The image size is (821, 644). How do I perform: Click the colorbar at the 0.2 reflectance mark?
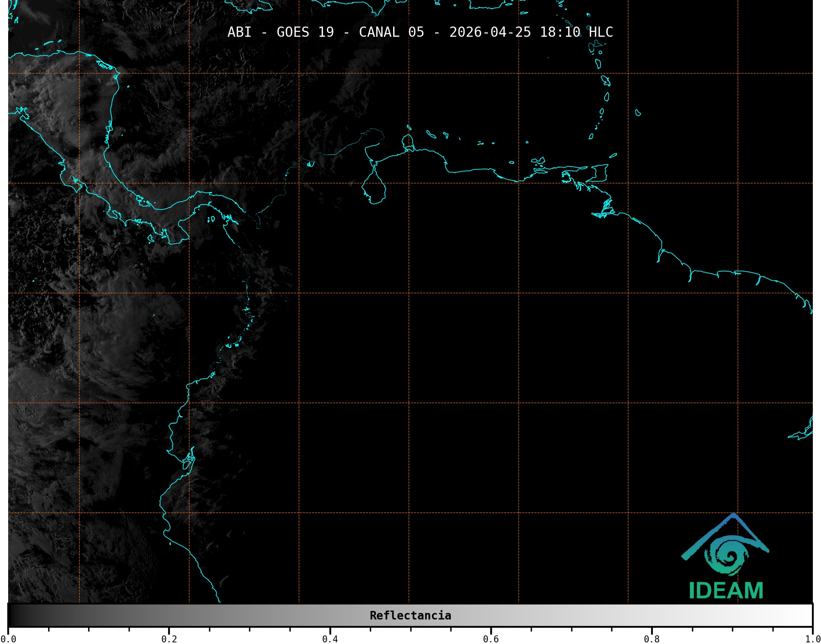coord(169,615)
